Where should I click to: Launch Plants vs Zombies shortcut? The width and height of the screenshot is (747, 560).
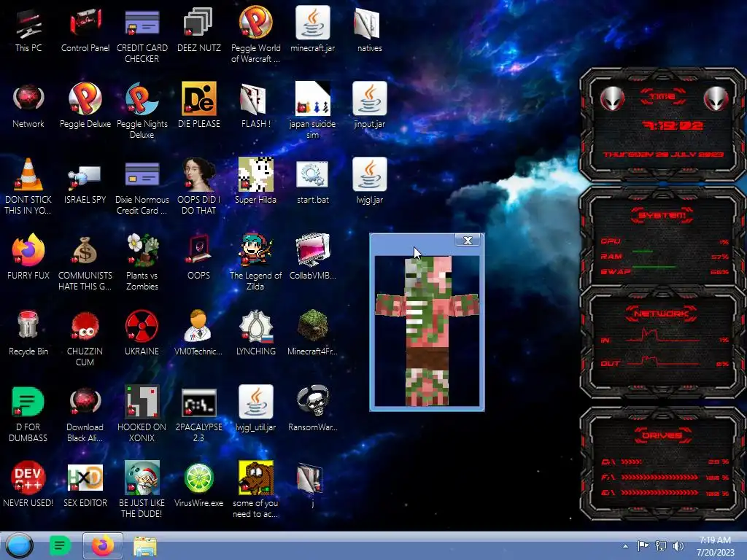142,262
